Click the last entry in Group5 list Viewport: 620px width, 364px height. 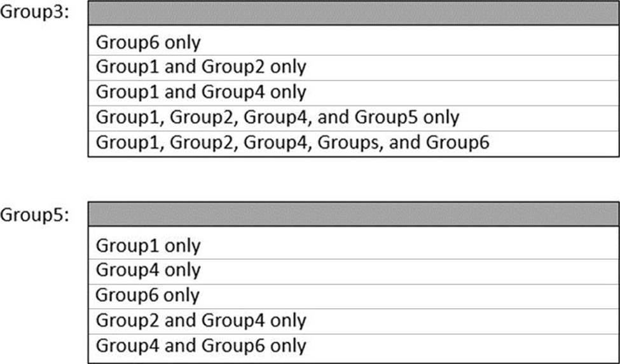(201, 346)
